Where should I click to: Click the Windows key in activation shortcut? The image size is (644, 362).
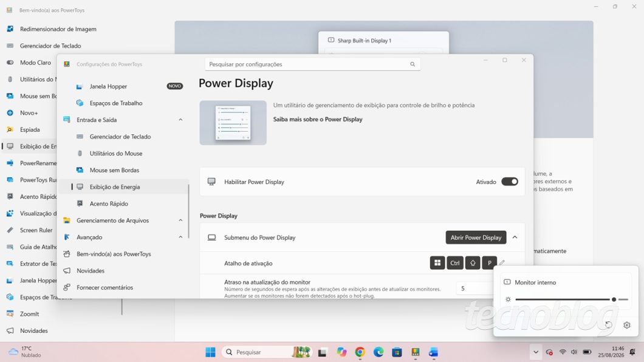pos(437,262)
